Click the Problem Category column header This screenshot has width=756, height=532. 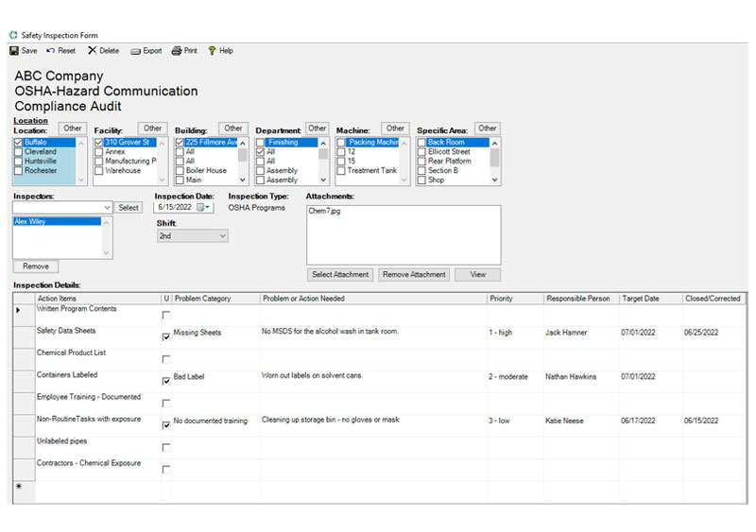(216, 299)
